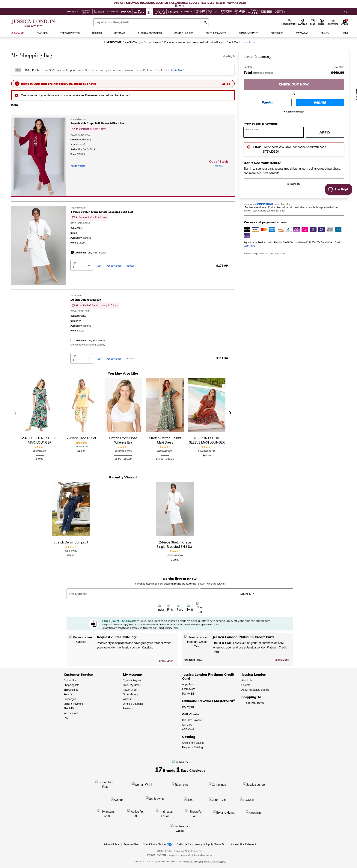Pay with the Venmo button
Image resolution: width=357 pixels, height=868 pixels.
pos(320,102)
